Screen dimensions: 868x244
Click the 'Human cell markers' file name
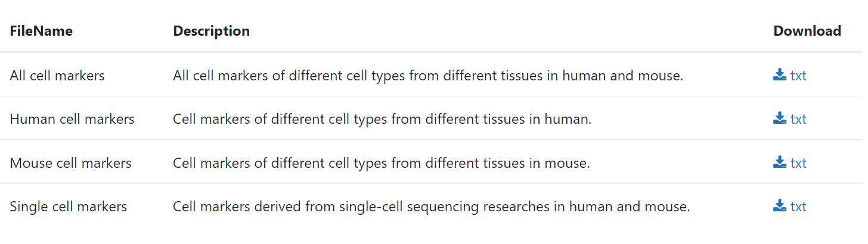coord(72,119)
